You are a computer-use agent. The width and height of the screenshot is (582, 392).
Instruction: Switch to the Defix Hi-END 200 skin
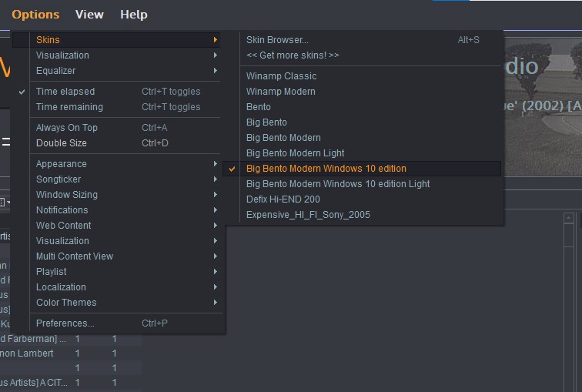pos(363,199)
